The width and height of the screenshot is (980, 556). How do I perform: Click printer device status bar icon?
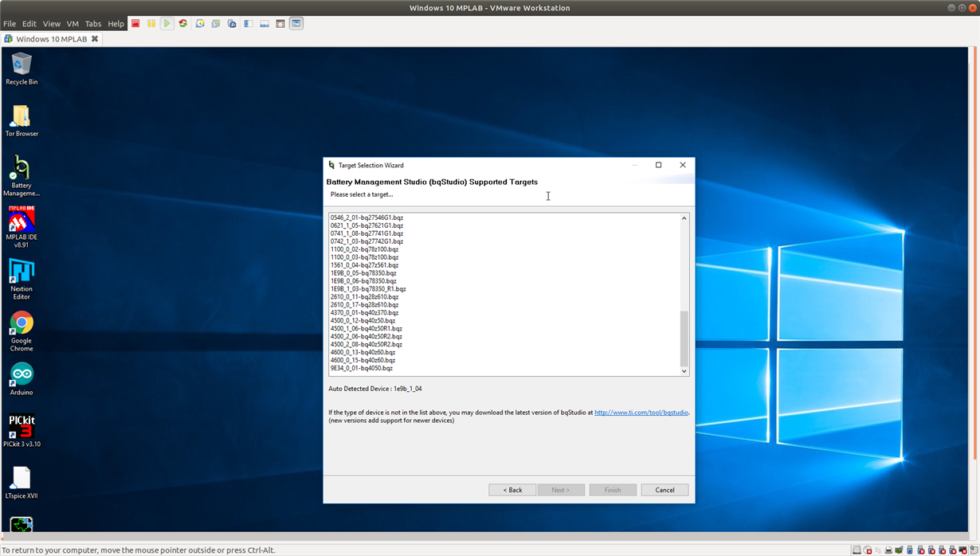888,550
